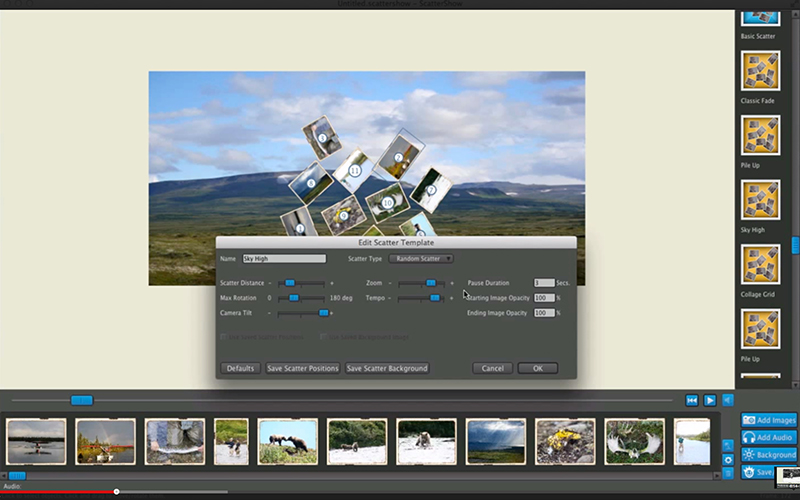The width and height of the screenshot is (800, 500).
Task: Click the Save Scatter Positions button
Action: pos(302,368)
